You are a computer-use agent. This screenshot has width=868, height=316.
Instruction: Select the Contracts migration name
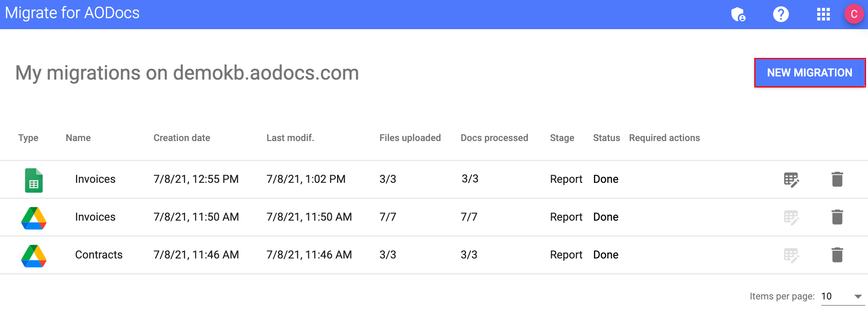coord(99,255)
